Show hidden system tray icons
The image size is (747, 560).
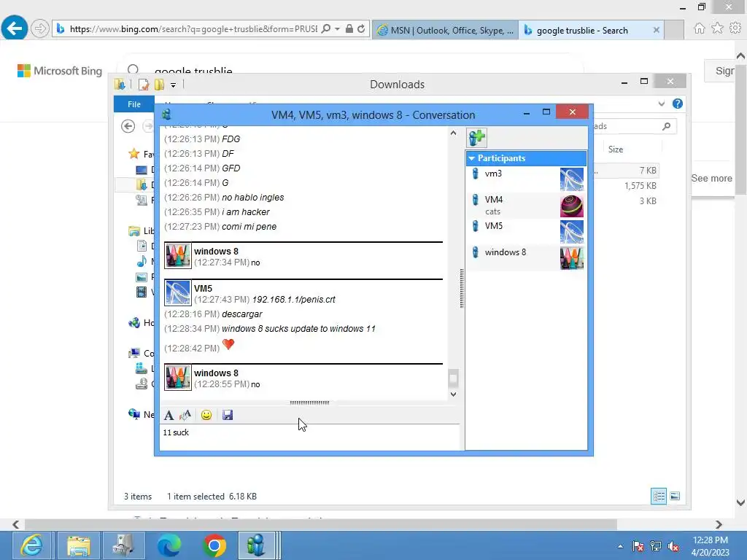tap(620, 546)
